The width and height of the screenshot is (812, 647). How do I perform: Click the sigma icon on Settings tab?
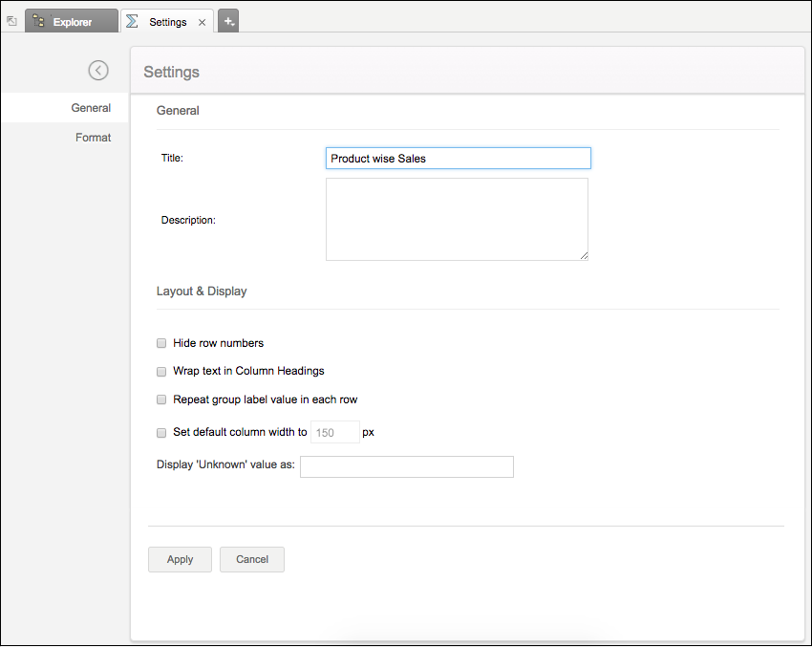coord(132,21)
